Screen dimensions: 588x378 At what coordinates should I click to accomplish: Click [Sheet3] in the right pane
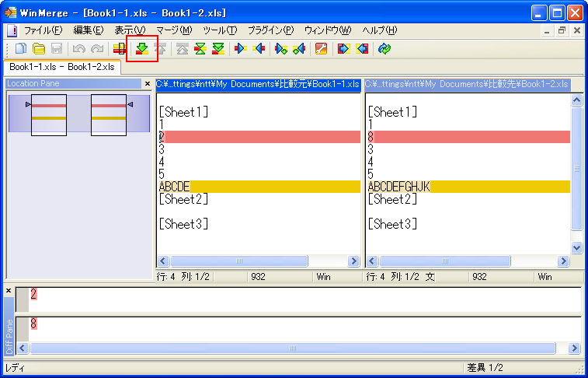(392, 224)
